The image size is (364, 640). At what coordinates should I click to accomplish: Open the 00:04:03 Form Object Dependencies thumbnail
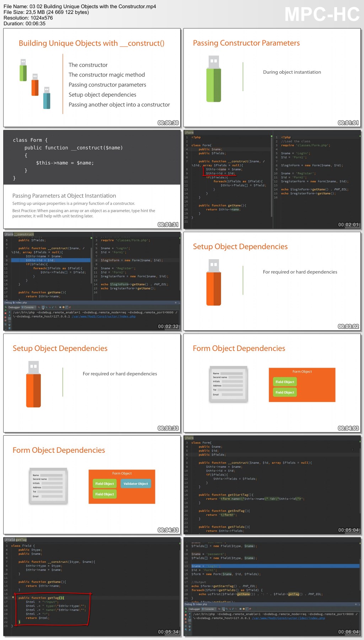tap(272, 383)
